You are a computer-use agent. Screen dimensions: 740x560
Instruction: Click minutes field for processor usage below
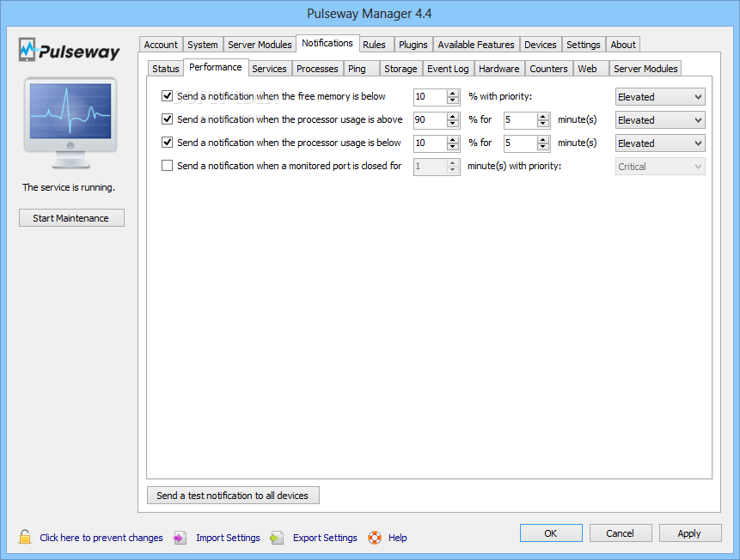coord(521,143)
